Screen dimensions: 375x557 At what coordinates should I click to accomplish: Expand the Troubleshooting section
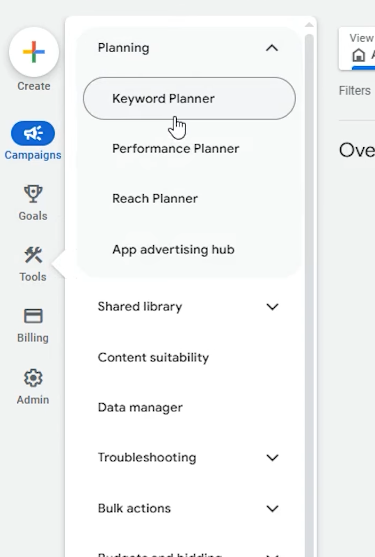click(272, 458)
